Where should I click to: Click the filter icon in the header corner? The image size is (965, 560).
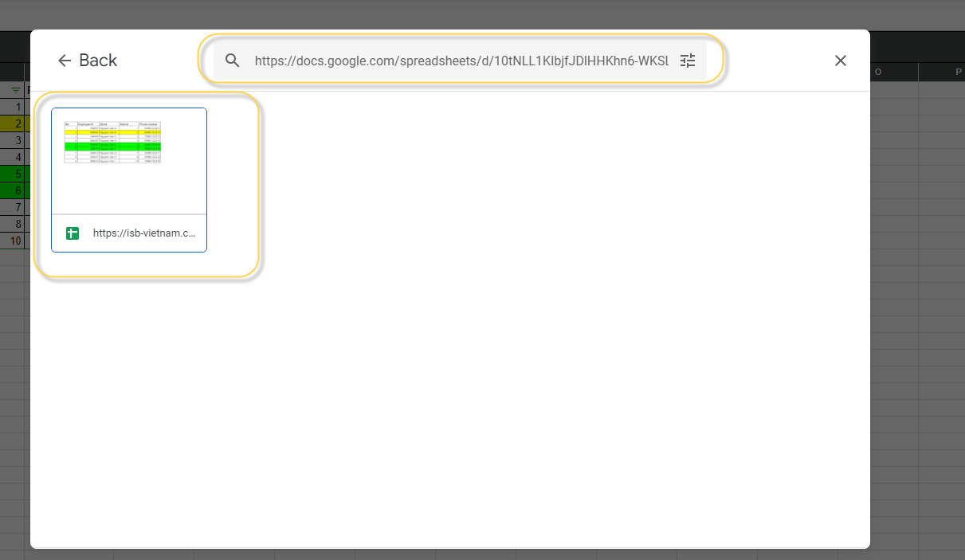(x=15, y=90)
